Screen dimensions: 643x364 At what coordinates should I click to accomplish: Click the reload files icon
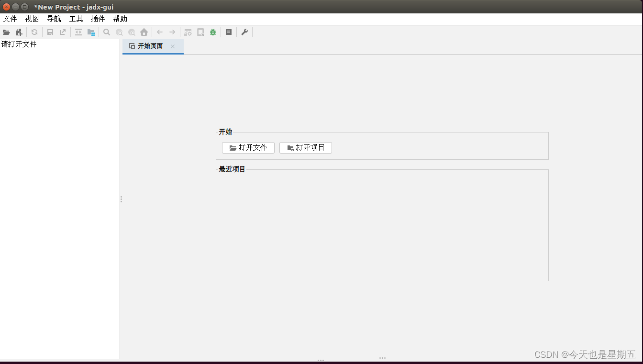(x=34, y=32)
